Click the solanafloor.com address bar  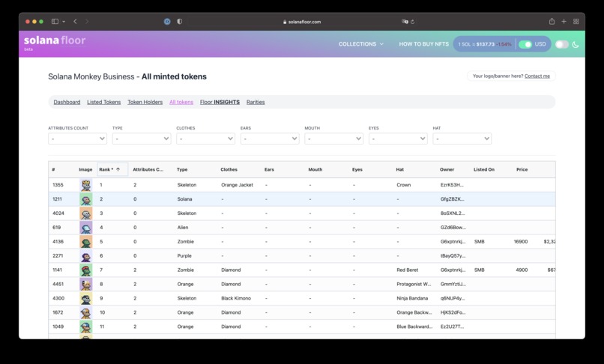pyautogui.click(x=302, y=22)
